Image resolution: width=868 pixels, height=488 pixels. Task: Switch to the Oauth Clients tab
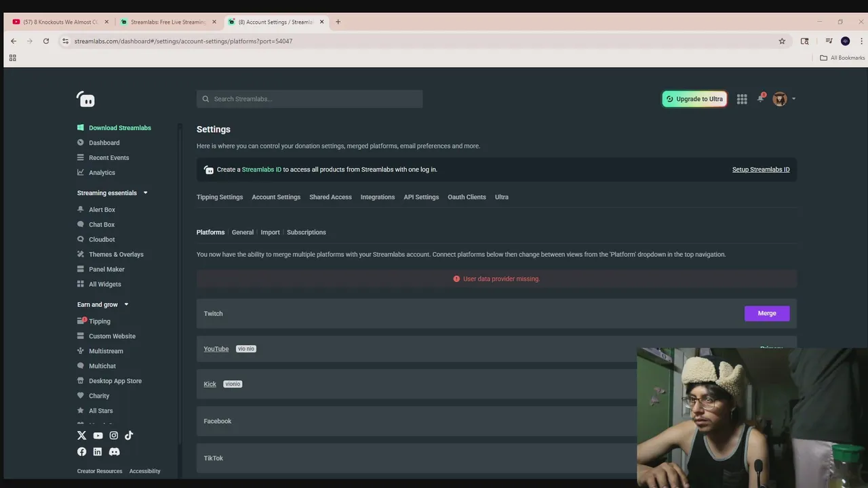coord(467,197)
